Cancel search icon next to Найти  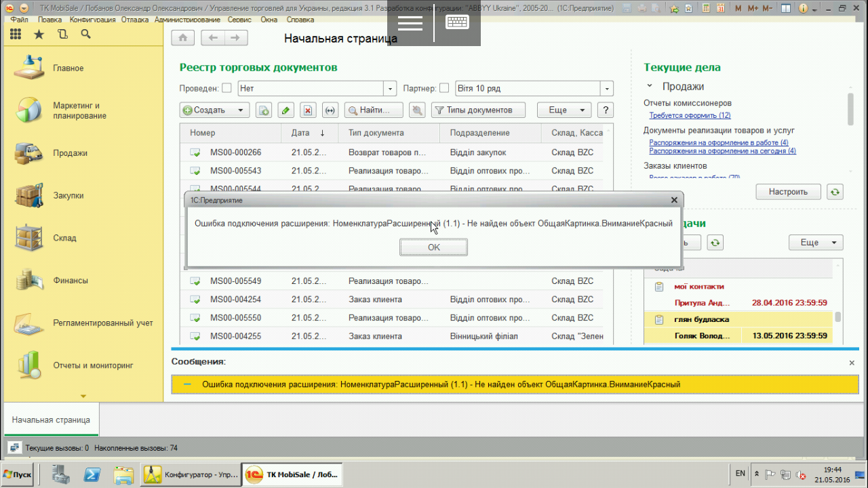point(418,110)
